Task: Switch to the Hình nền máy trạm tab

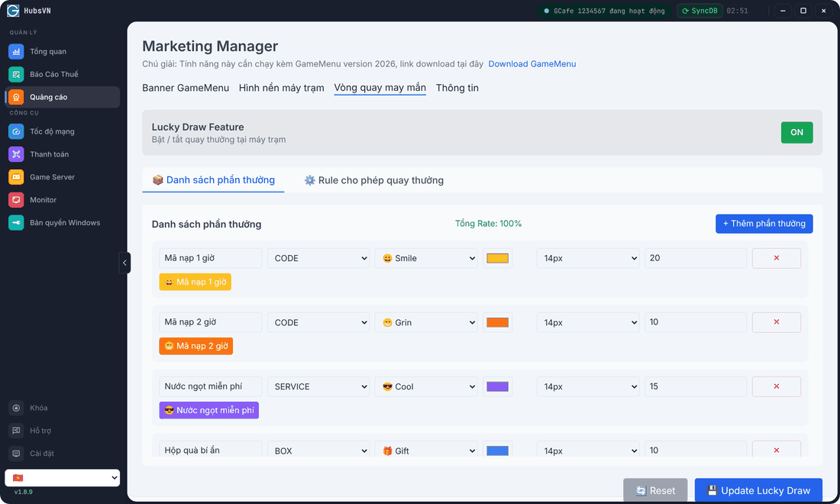Action: pyautogui.click(x=281, y=88)
